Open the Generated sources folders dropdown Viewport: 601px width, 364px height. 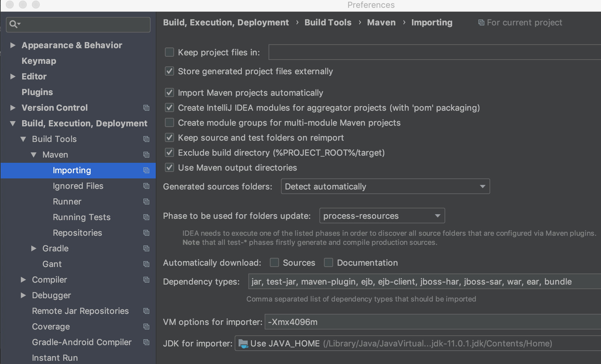point(483,186)
